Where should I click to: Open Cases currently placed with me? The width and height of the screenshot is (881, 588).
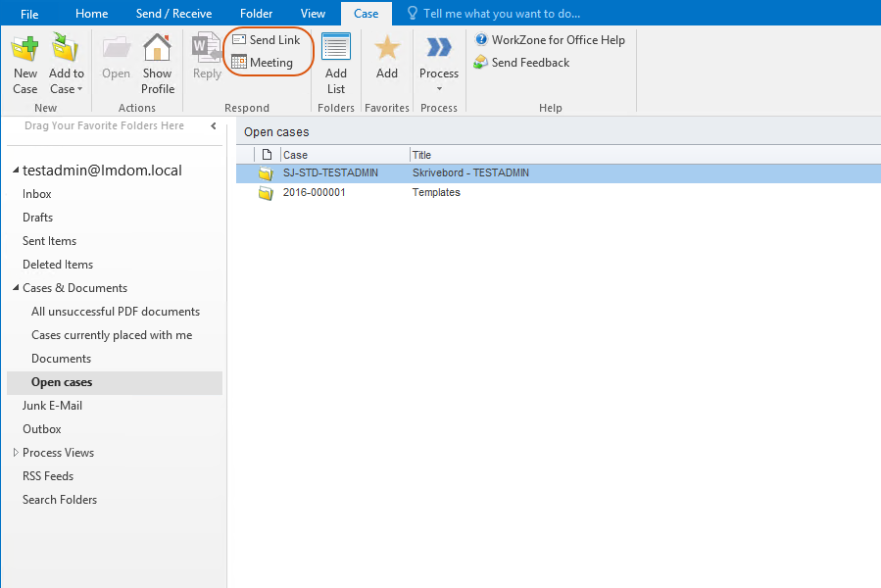(112, 335)
